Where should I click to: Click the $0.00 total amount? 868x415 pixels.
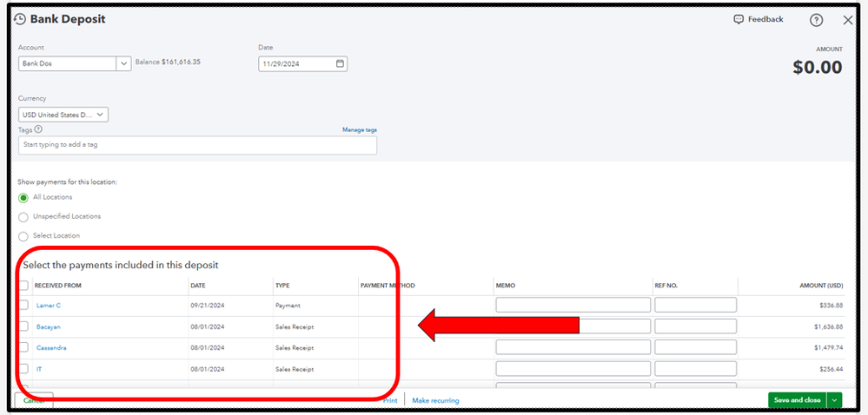818,68
